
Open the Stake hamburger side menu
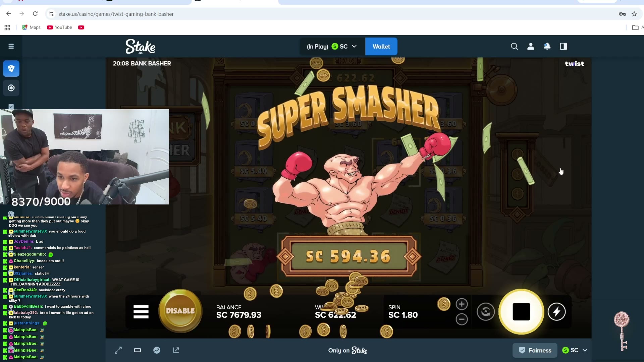pos(11,46)
